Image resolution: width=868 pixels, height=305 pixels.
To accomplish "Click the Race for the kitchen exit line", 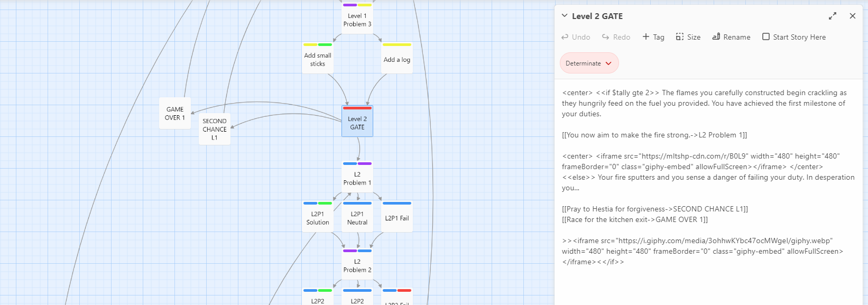I will [635, 219].
